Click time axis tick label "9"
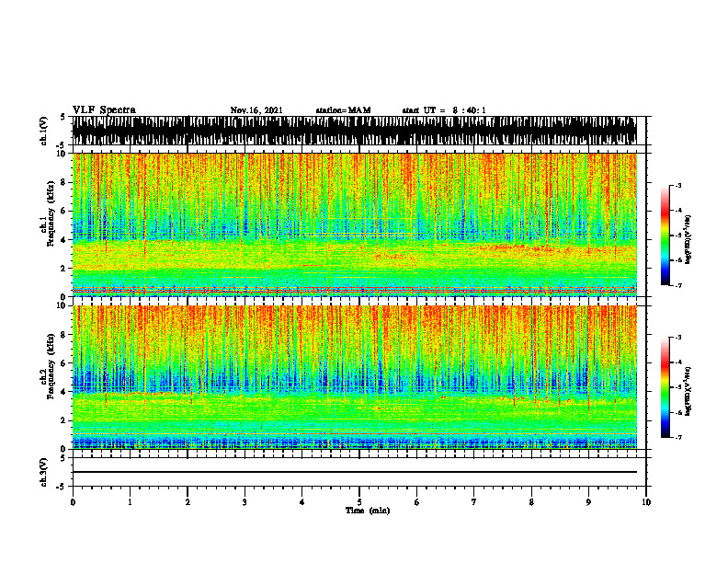Image resolution: width=728 pixels, height=563 pixels. pyautogui.click(x=588, y=502)
